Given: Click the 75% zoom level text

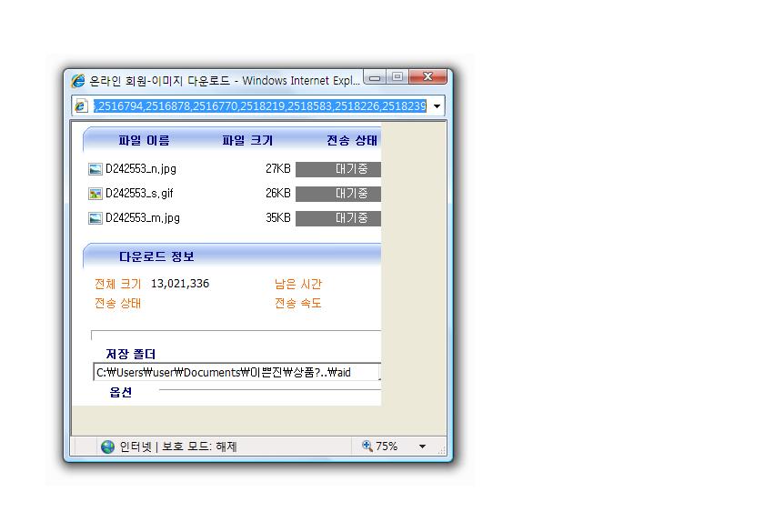Looking at the screenshot, I should click(387, 447).
